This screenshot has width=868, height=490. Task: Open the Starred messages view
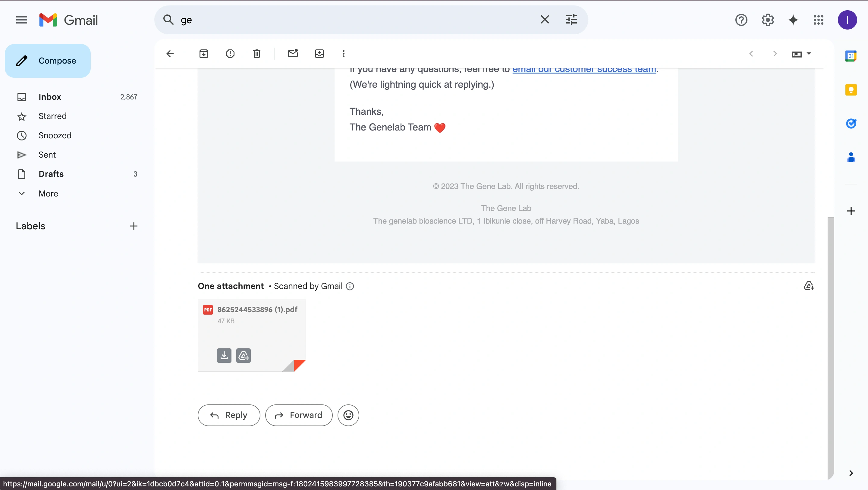click(x=52, y=116)
